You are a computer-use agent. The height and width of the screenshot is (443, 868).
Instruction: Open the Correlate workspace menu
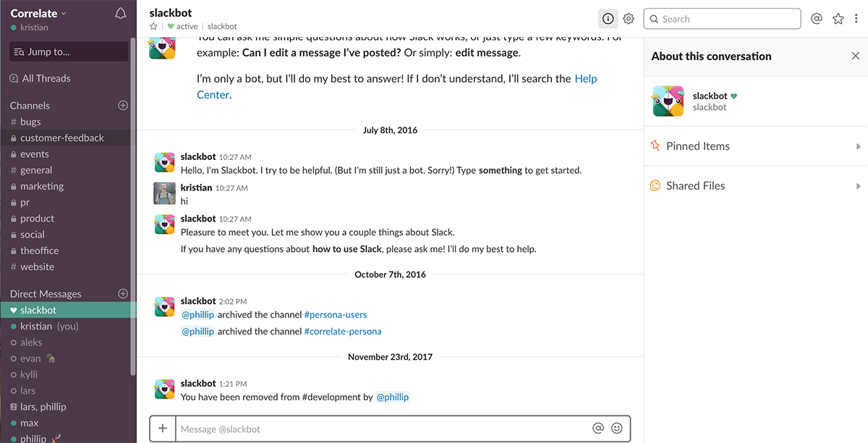point(38,13)
